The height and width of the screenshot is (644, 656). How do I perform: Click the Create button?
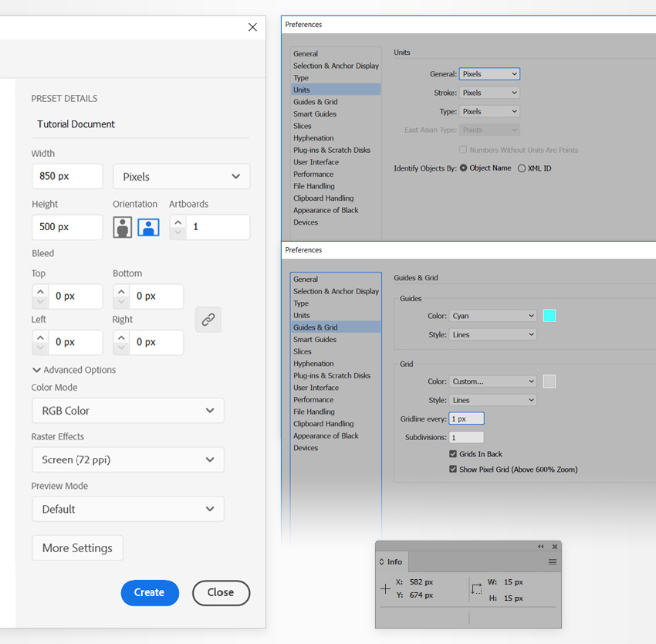(150, 592)
